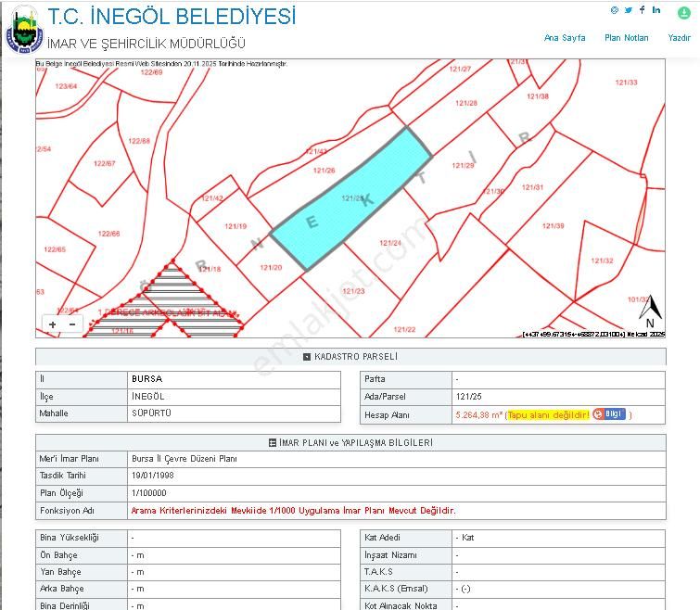Click parcel 121/24 on the map

pyautogui.click(x=389, y=244)
